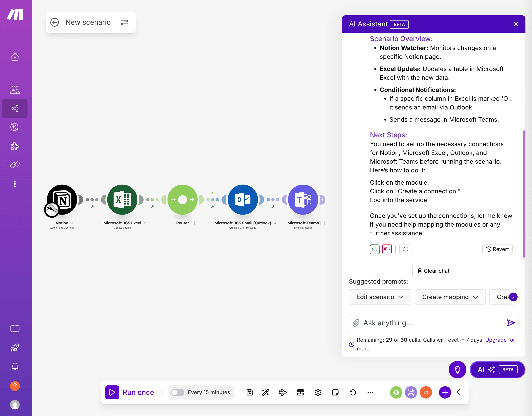532x416 pixels.
Task: Toggle the Every 15 minutes scheduling switch
Action: point(178,392)
